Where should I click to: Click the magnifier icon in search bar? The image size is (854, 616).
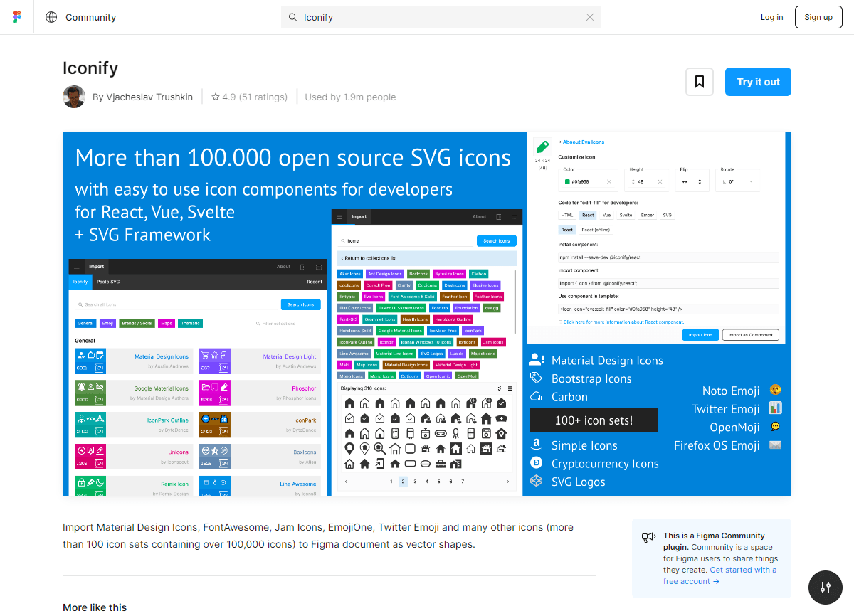click(292, 17)
